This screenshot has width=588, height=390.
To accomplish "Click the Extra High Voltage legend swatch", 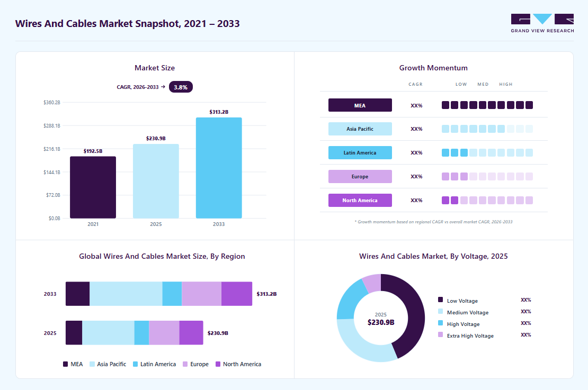I will pyautogui.click(x=441, y=334).
